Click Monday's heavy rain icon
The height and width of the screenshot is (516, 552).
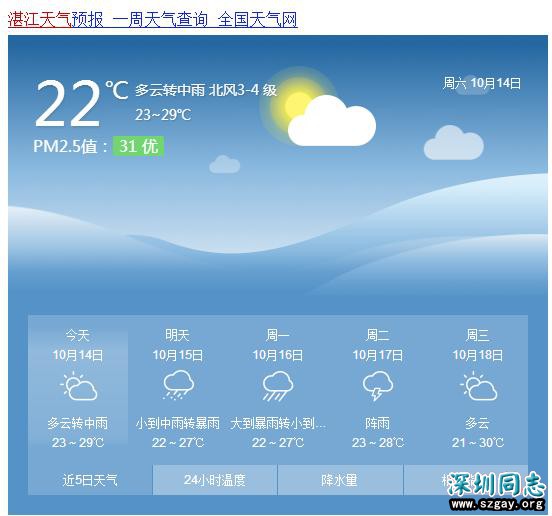pyautogui.click(x=278, y=386)
